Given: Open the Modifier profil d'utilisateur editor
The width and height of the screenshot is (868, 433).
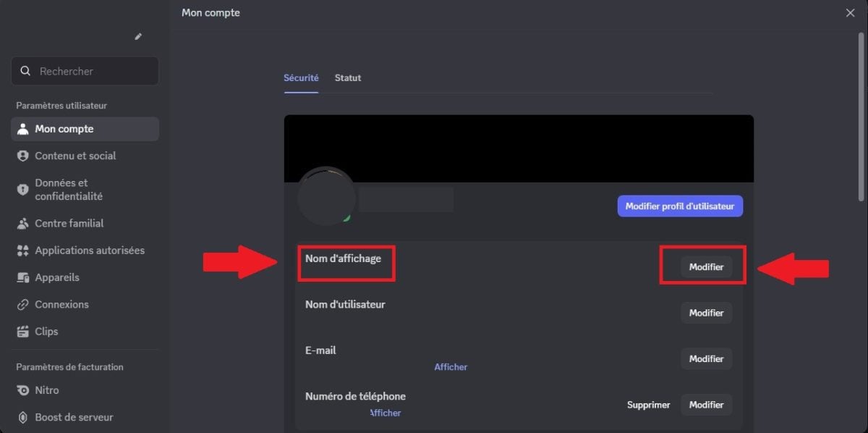Looking at the screenshot, I should coord(679,206).
